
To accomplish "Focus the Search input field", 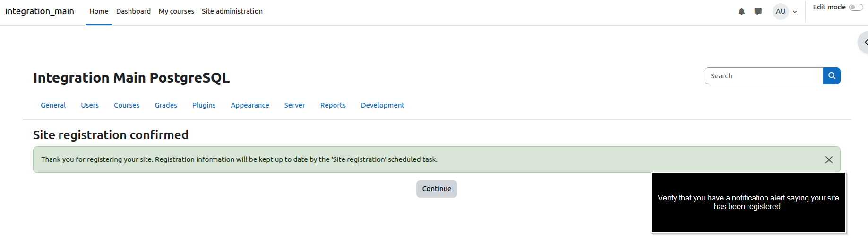I will click(764, 76).
